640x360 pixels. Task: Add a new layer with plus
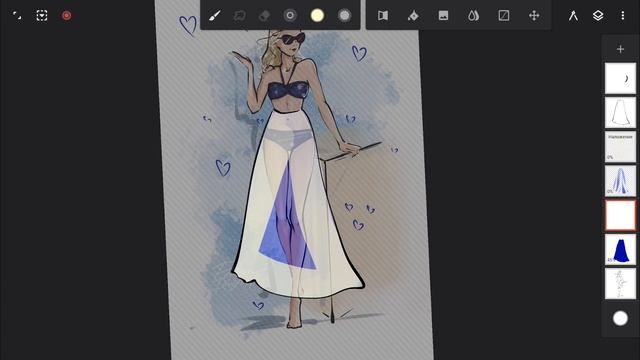tap(620, 49)
